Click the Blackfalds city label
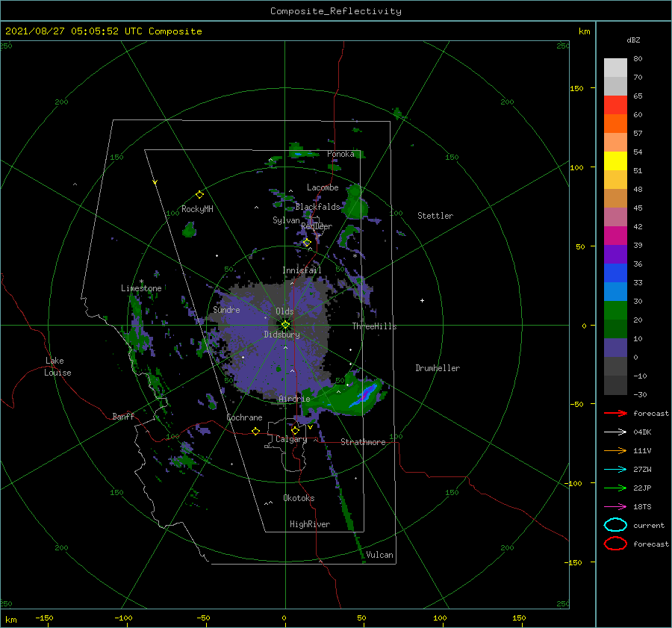 317,207
